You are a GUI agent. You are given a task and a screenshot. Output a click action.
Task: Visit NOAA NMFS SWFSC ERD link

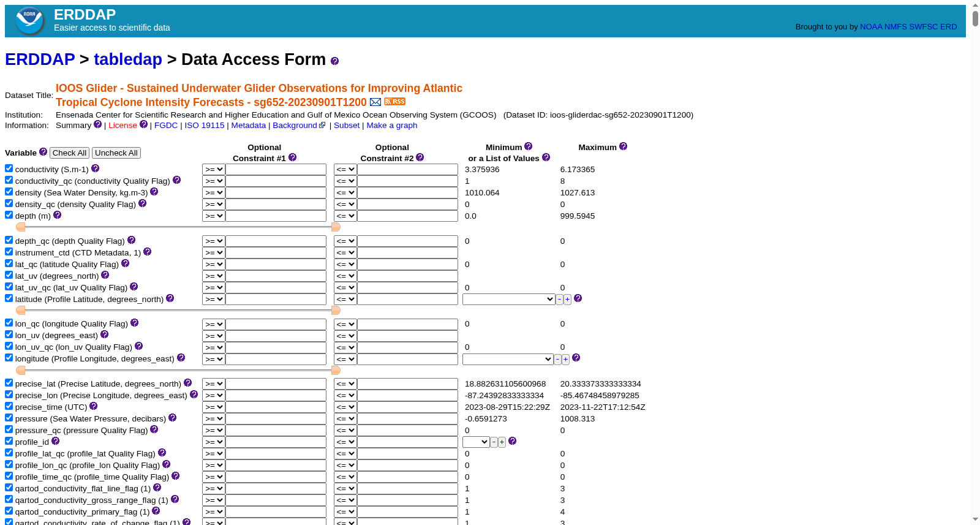tap(908, 27)
